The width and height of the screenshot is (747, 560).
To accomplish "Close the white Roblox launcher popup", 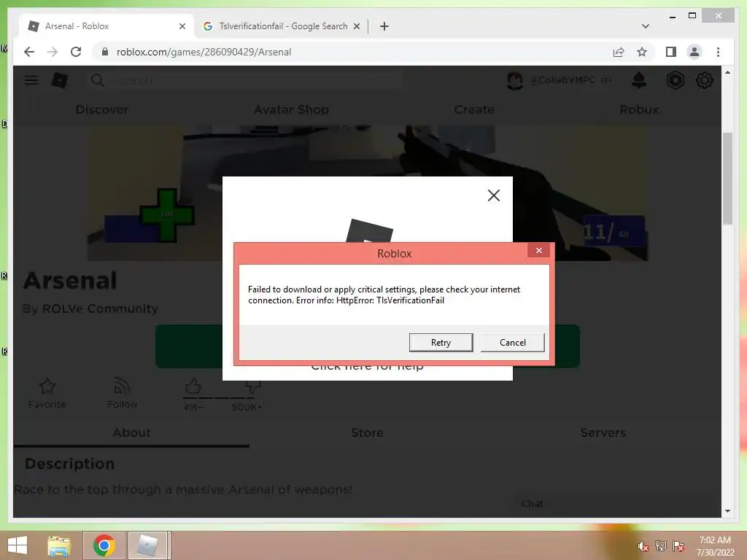I will point(494,195).
